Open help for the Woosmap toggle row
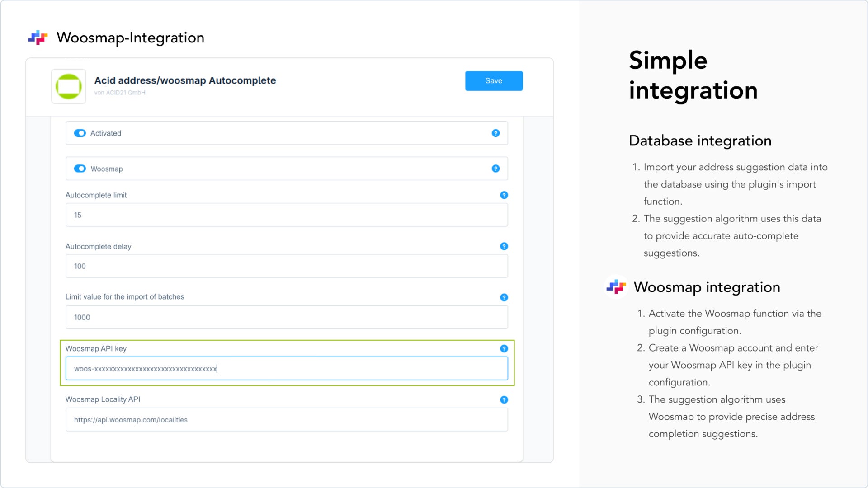 tap(495, 169)
